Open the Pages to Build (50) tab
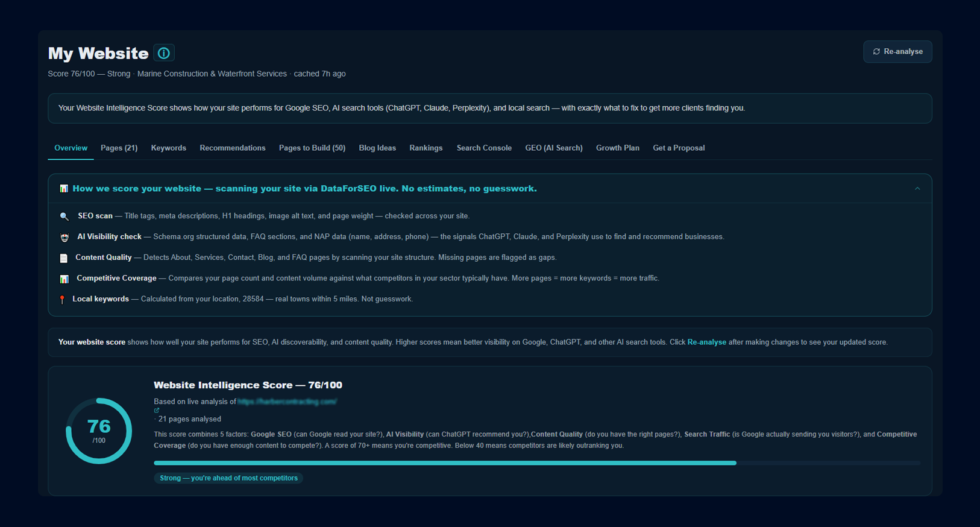The height and width of the screenshot is (527, 980). point(312,148)
